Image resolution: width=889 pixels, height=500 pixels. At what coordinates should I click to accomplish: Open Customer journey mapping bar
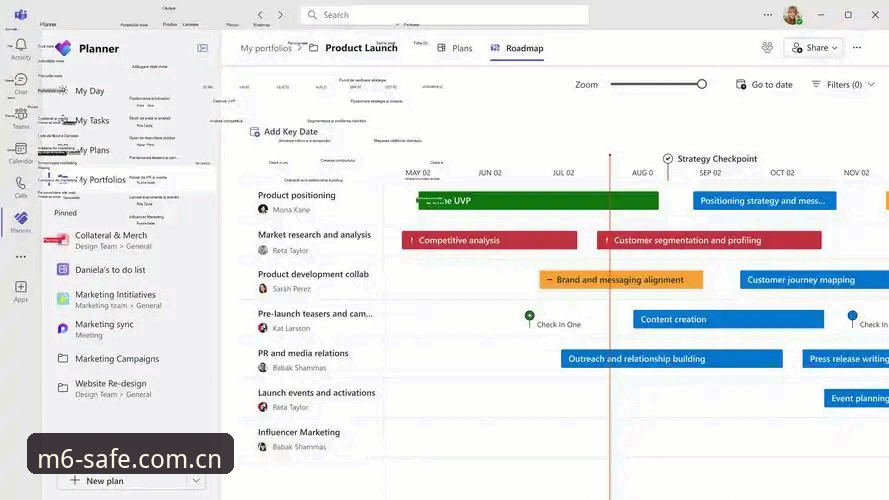point(814,279)
